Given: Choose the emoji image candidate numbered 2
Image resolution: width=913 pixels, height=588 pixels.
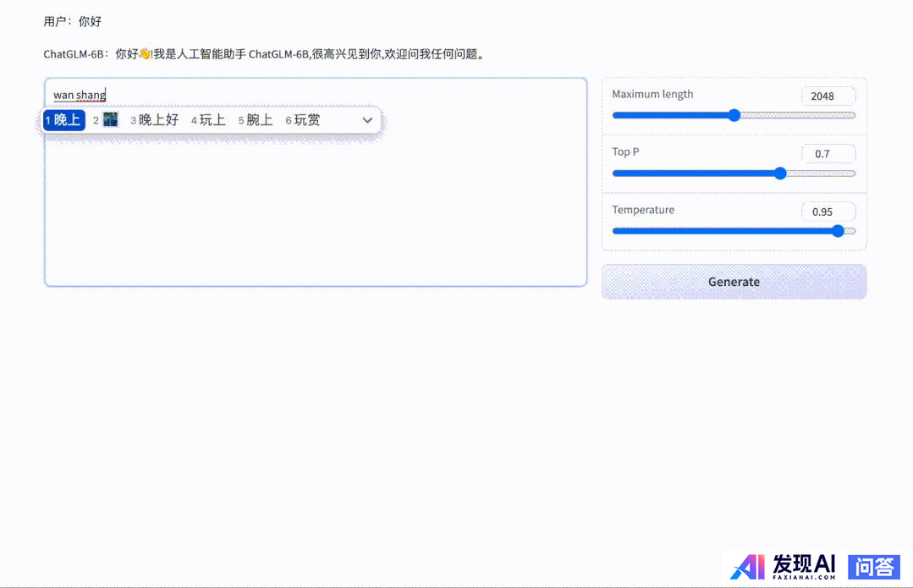Looking at the screenshot, I should click(106, 120).
